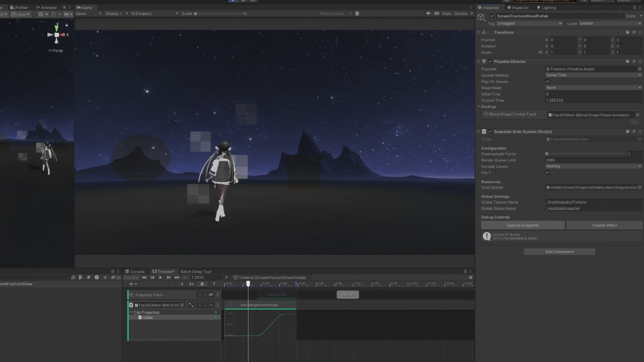Toggle Snapshot Track mute visibility icon
The height and width of the screenshot is (362, 644).
[211, 295]
